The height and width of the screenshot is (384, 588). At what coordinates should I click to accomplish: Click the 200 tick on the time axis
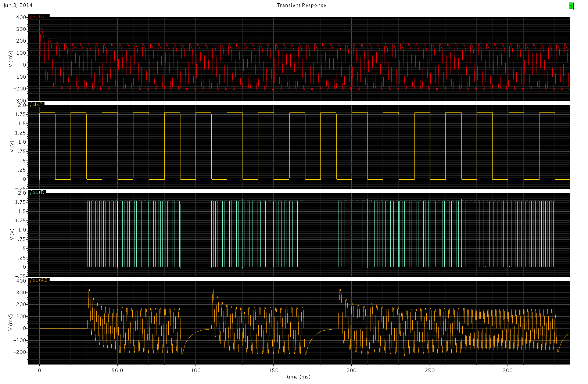click(352, 370)
